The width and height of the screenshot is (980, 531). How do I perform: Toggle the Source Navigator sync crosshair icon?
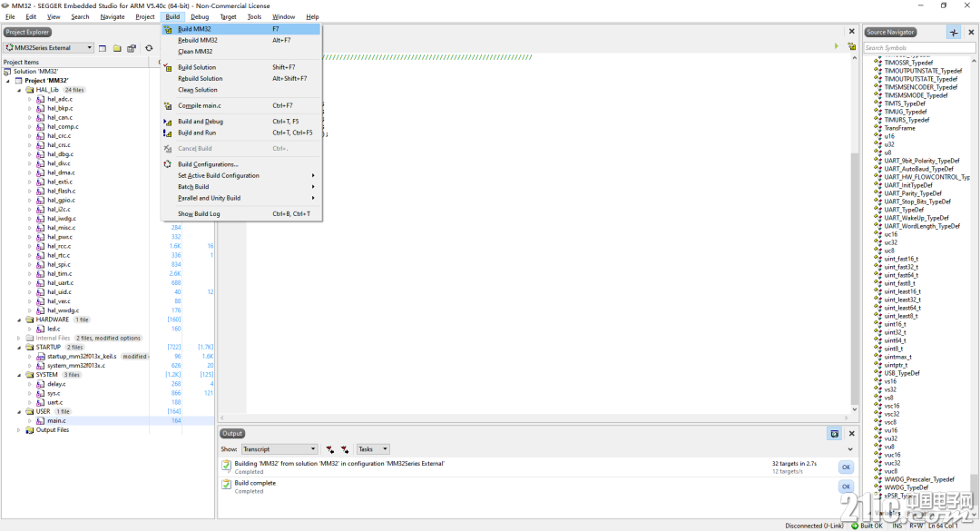pyautogui.click(x=954, y=33)
